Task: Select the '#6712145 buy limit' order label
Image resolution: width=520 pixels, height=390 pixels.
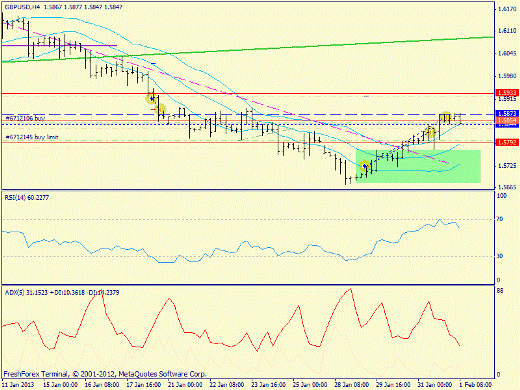Action: click(x=32, y=137)
